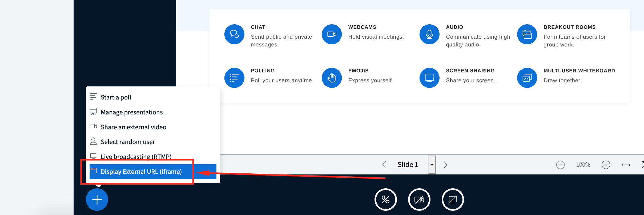The width and height of the screenshot is (644, 215).
Task: Click 'Hold visual meetings.' text
Action: 376,37
